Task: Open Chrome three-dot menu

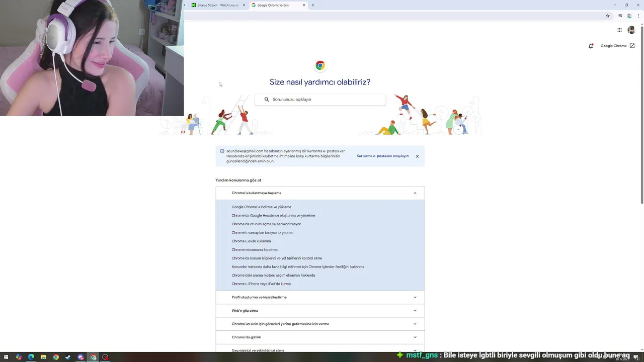Action: tap(638, 16)
